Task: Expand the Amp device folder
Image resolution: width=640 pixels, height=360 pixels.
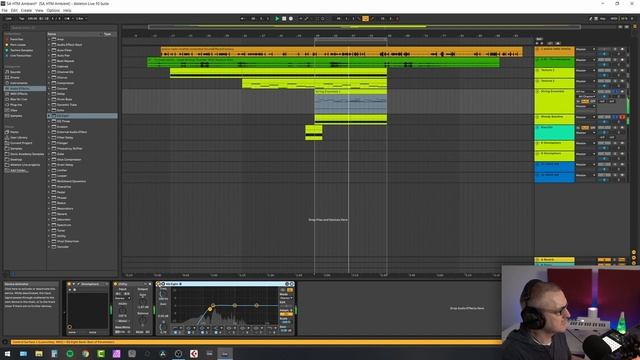Action: (49, 39)
